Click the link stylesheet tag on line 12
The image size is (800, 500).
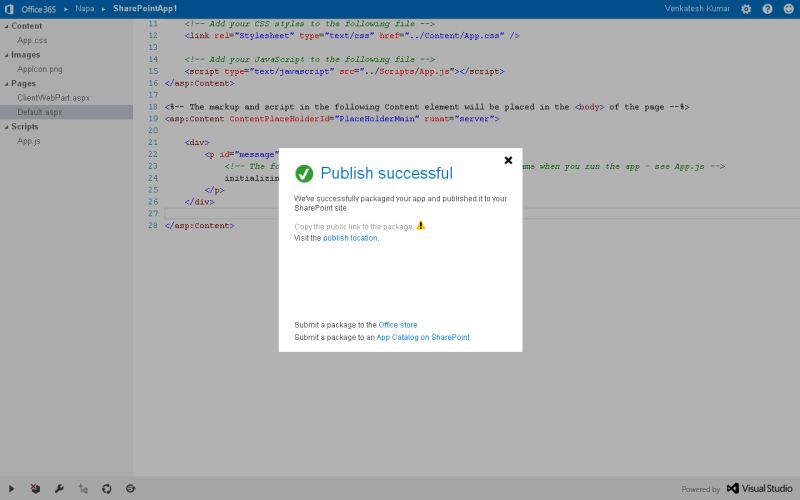[x=352, y=36]
